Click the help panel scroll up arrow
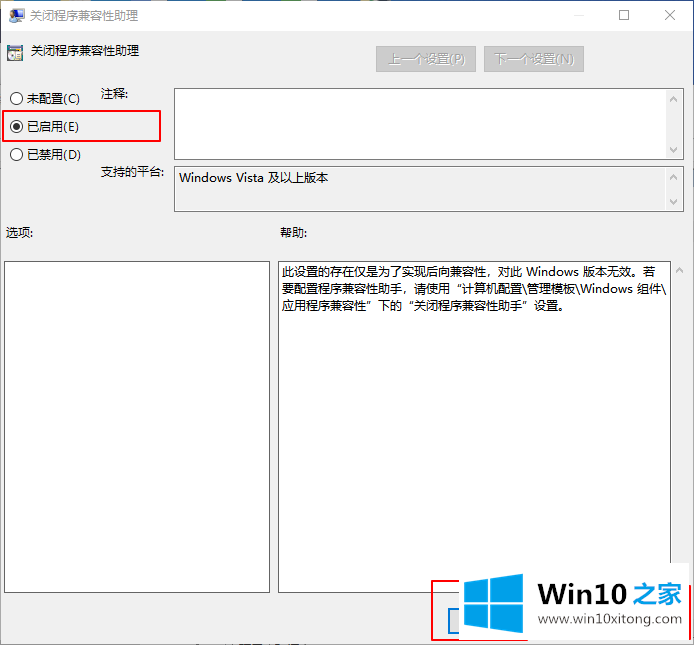 [679, 270]
